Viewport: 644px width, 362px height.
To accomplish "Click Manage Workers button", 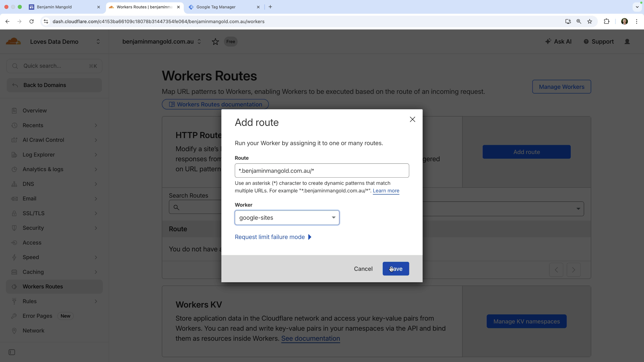I will tap(562, 87).
